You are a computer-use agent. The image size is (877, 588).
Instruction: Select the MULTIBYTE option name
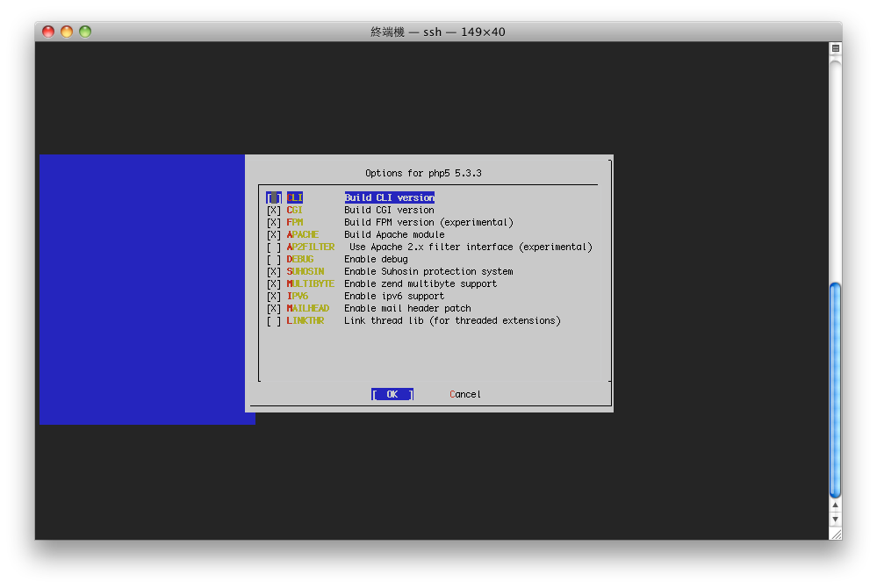[x=311, y=284]
